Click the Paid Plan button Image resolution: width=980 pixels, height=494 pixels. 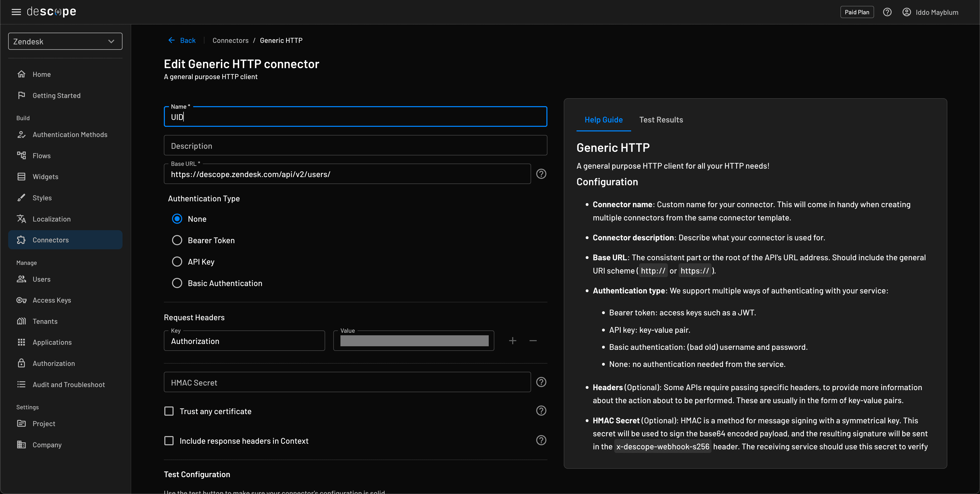click(x=857, y=12)
